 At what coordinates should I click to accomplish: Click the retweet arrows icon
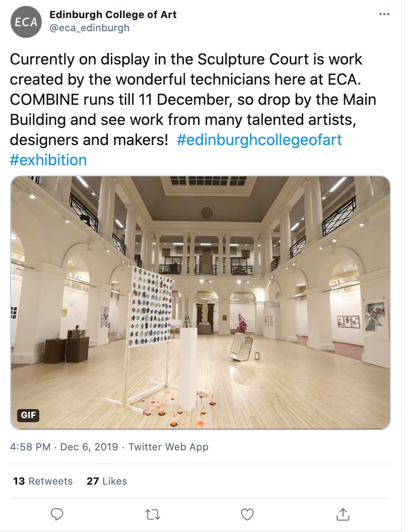pyautogui.click(x=152, y=514)
